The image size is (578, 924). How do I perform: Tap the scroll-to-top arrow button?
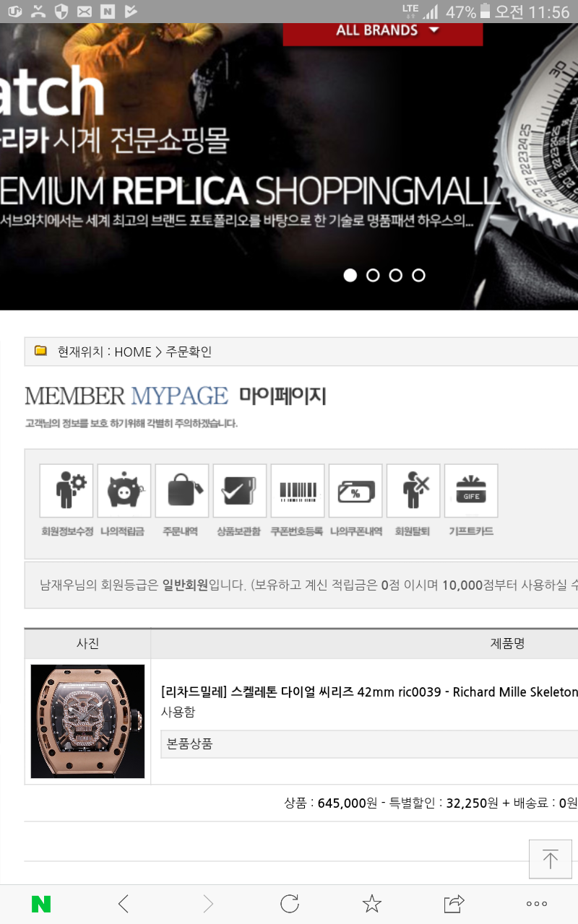551,859
